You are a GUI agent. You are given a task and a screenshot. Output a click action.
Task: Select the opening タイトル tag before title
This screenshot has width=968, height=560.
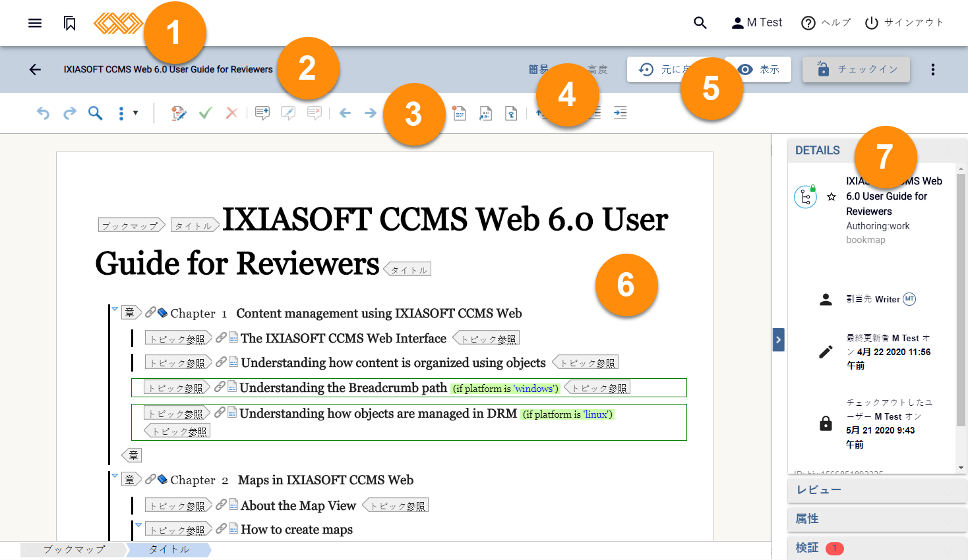click(x=195, y=225)
